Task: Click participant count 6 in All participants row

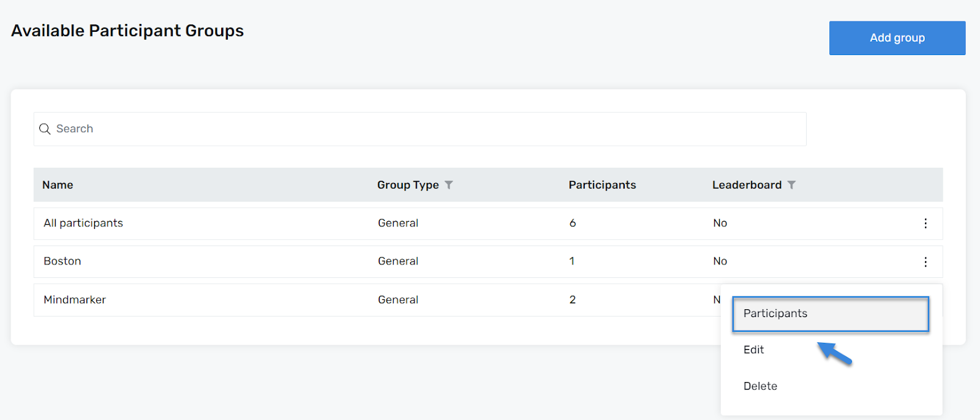Action: tap(573, 223)
